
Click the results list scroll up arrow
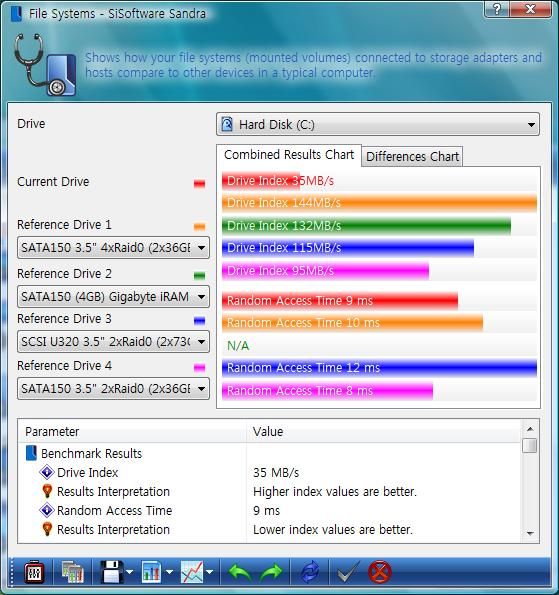530,429
